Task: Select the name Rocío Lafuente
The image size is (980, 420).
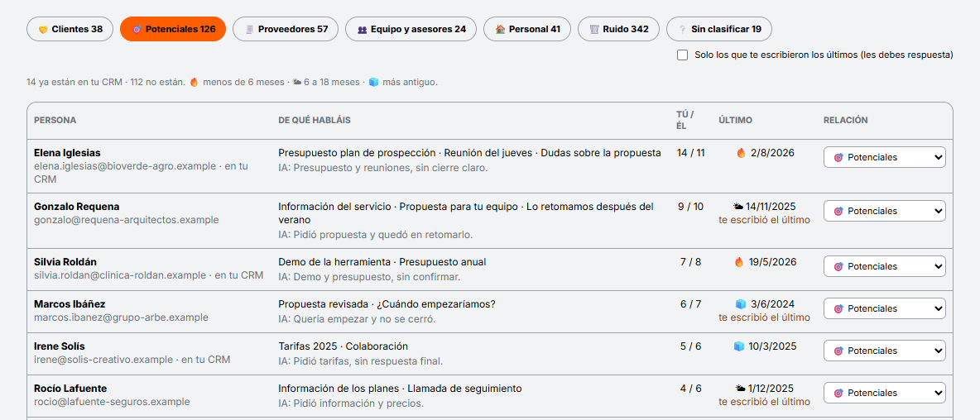Action: 70,389
